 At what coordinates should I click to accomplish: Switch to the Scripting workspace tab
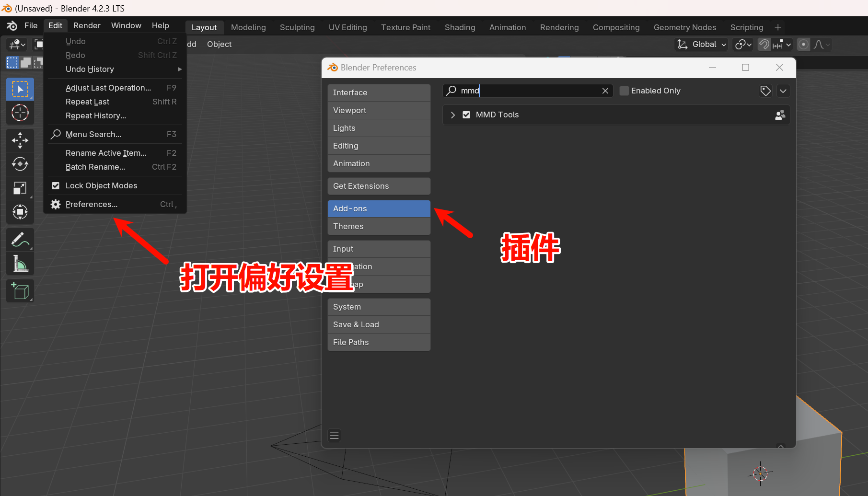pos(746,27)
